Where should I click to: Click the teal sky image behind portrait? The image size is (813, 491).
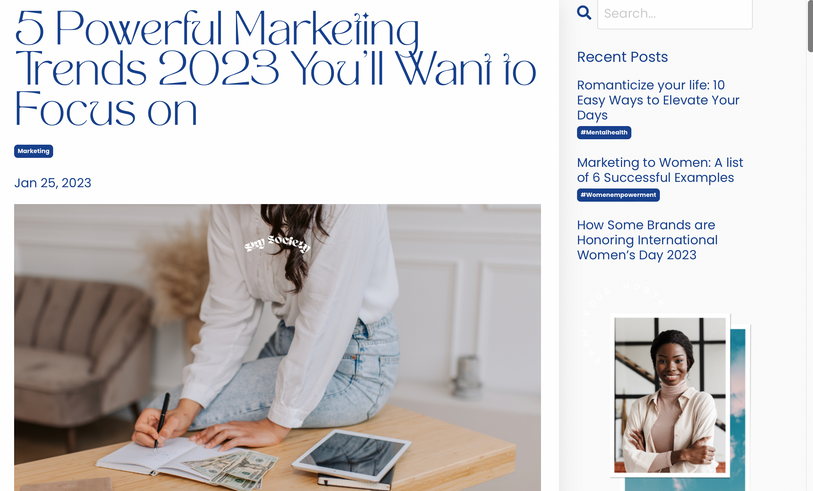point(738,404)
